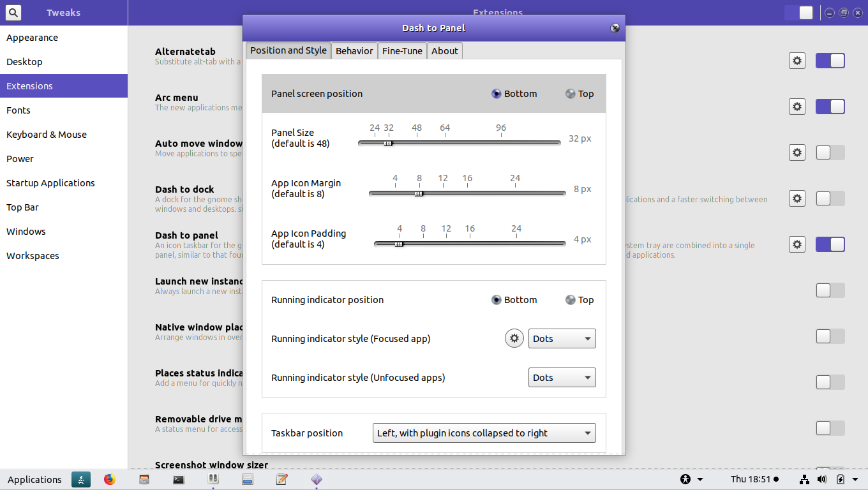
Task: Click the App Icon Padding slider handle
Action: 399,244
